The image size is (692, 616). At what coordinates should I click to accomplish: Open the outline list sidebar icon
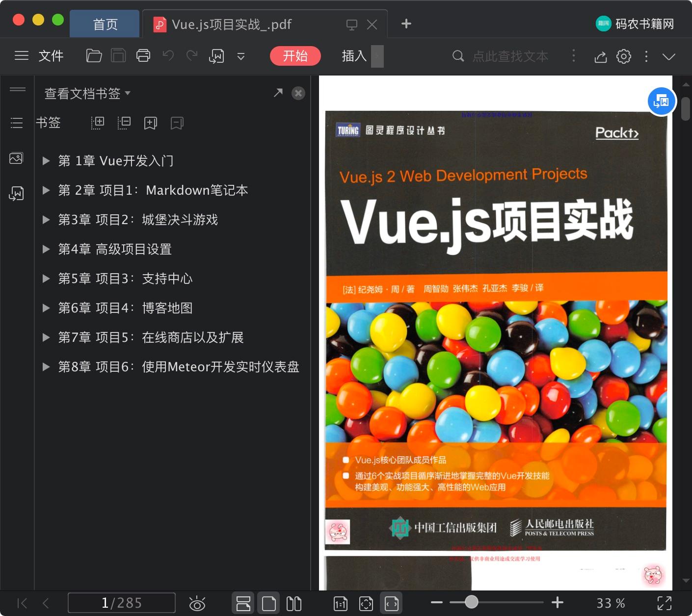pos(17,123)
